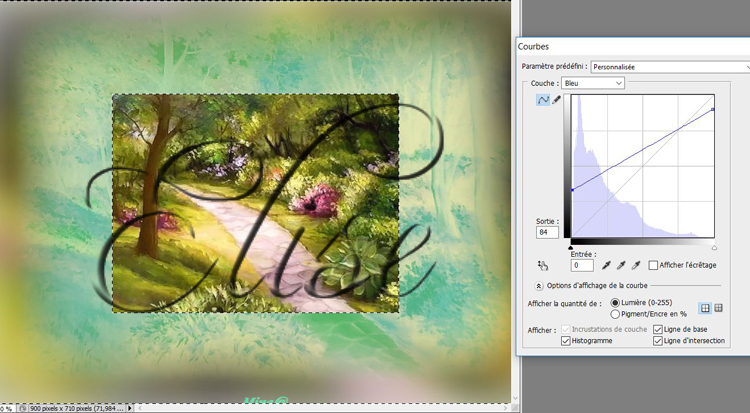This screenshot has height=413, width=750.
Task: Select the pencil draw-curve tool
Action: [x=557, y=100]
